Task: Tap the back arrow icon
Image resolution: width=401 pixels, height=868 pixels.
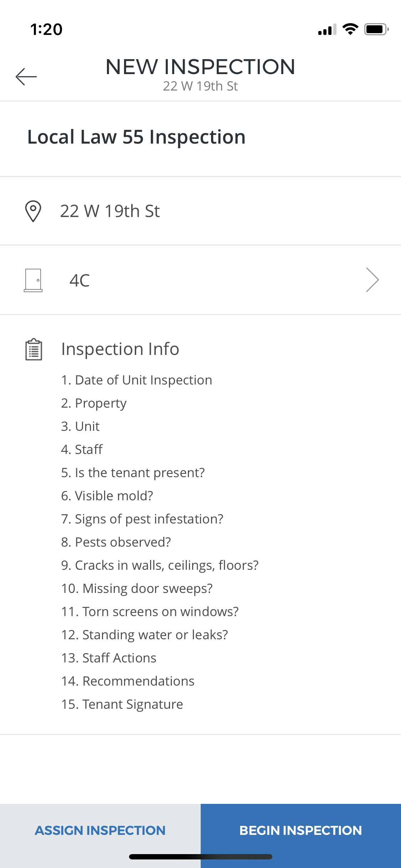Action: tap(26, 77)
